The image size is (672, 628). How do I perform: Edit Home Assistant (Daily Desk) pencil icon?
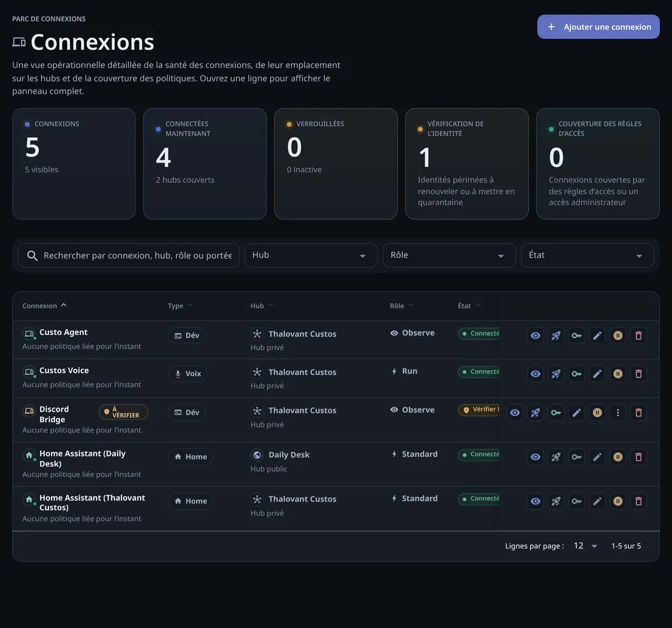point(597,457)
